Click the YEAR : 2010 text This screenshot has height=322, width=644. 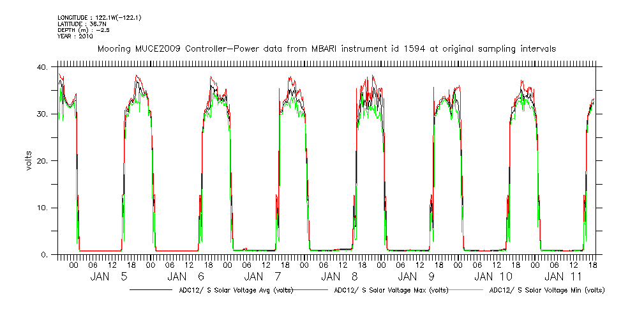coord(75,36)
